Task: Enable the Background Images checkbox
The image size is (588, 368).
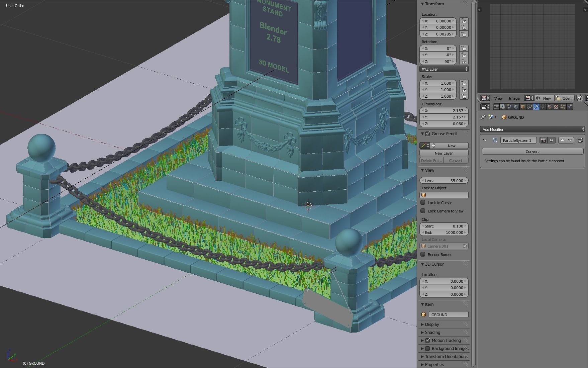Action: point(427,348)
